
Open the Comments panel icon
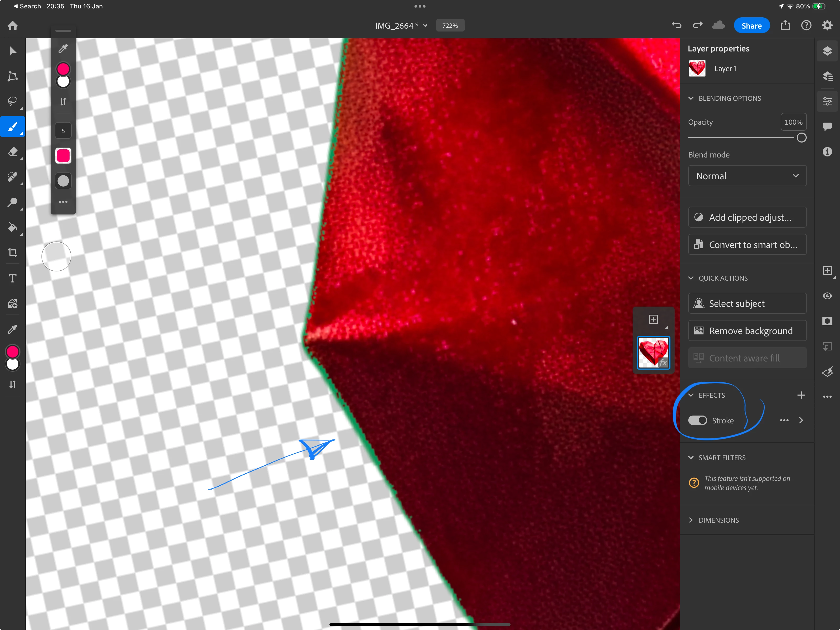tap(827, 127)
